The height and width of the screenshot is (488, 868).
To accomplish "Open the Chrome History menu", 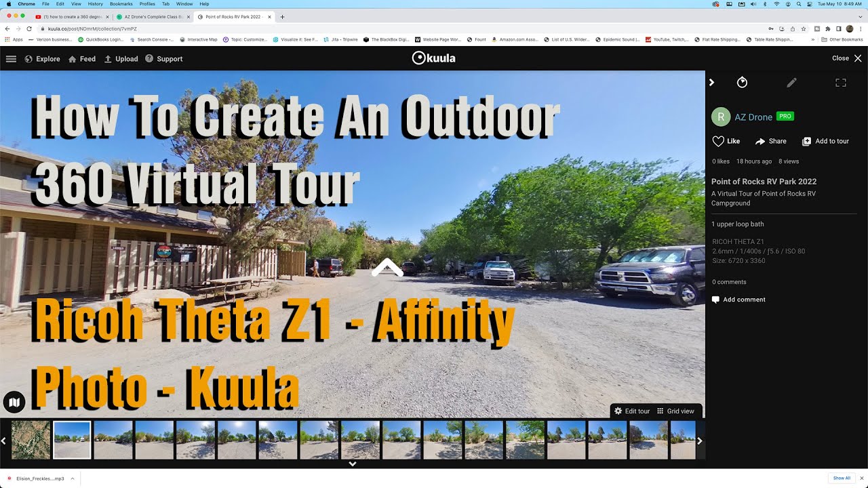I will point(95,4).
